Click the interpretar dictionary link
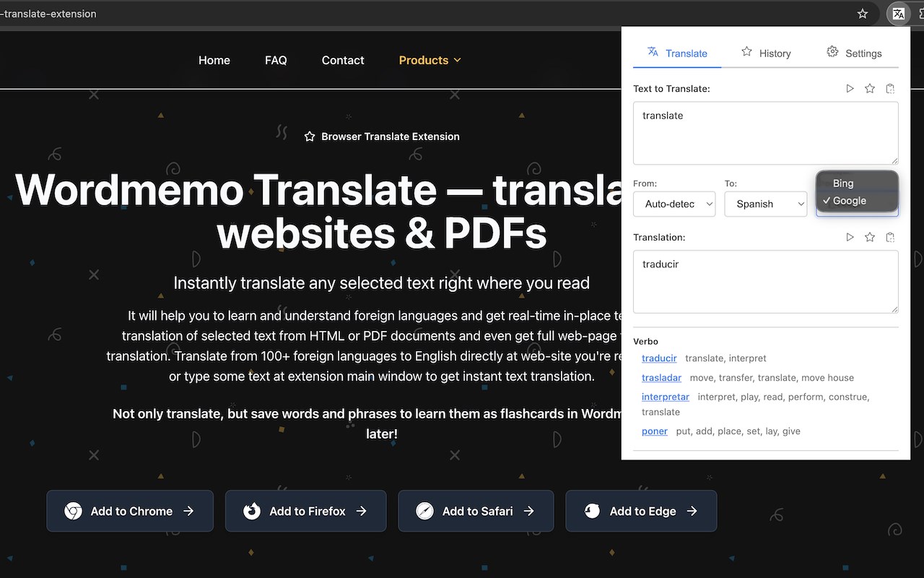This screenshot has width=924, height=578. pyautogui.click(x=666, y=397)
